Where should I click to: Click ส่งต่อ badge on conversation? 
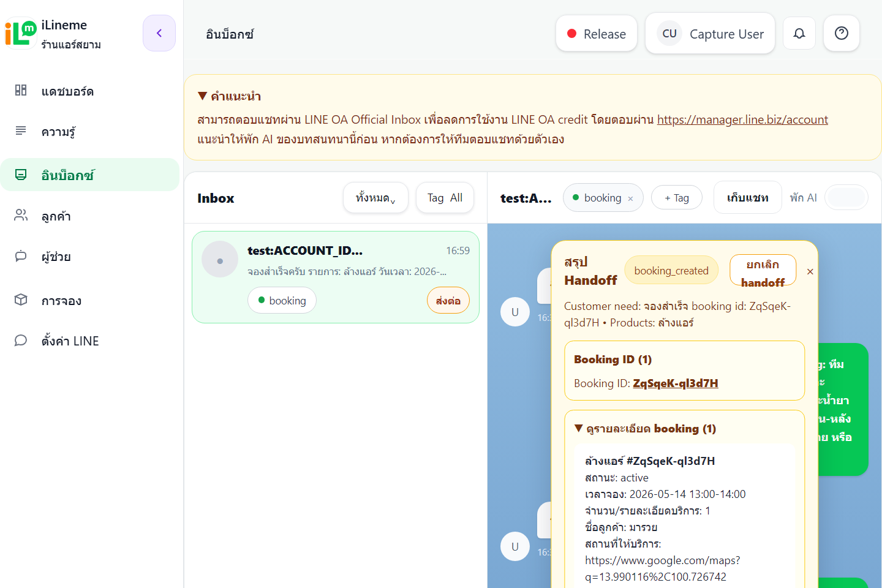[448, 300]
